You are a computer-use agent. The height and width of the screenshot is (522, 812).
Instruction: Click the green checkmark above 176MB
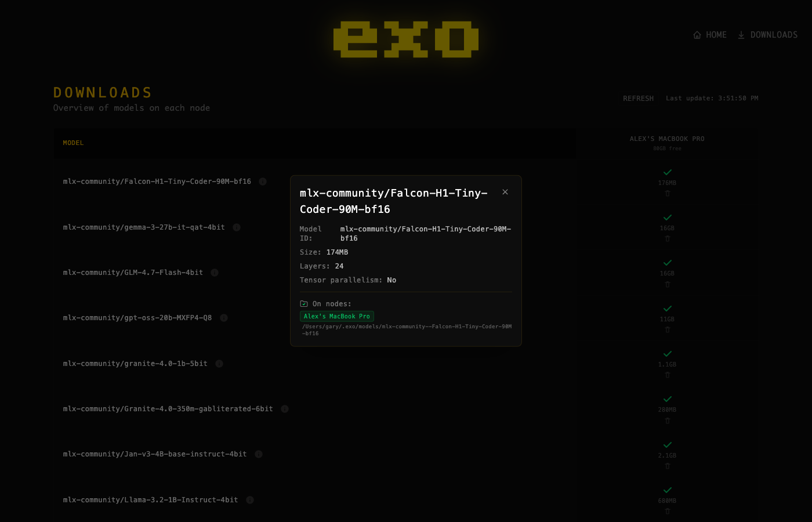(x=668, y=172)
